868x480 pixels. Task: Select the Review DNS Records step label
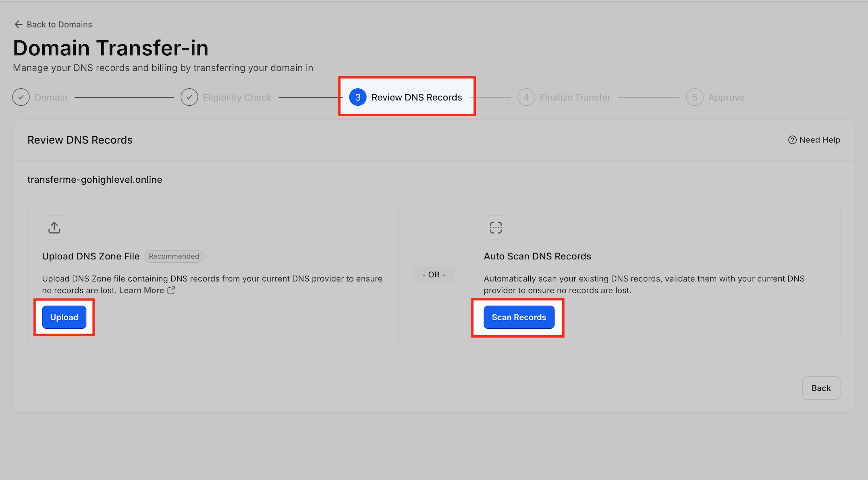(x=416, y=97)
